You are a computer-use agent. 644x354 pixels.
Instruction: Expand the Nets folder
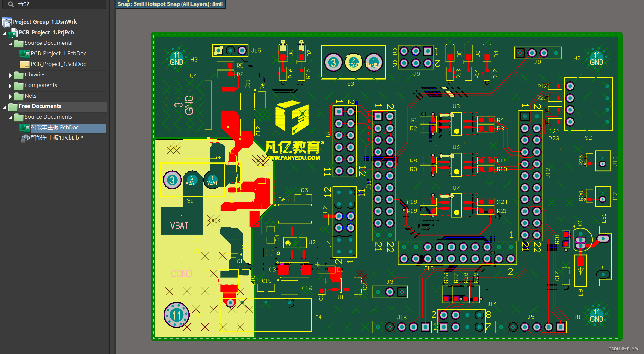coord(10,96)
